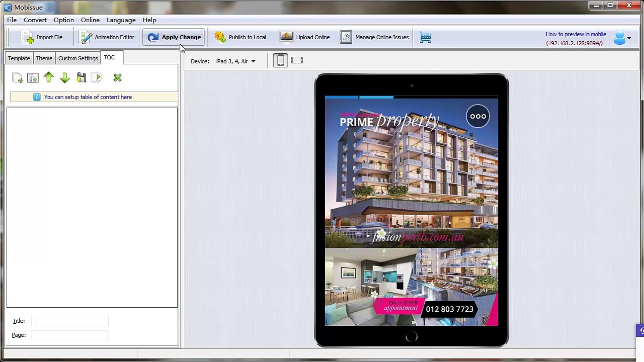Click the page-with-play-arrow TOC icon

(96, 77)
